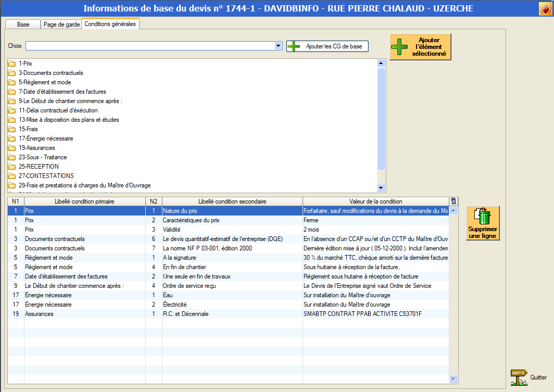Sort by Valeur de la condition header
The height and width of the screenshot is (392, 554).
click(375, 201)
